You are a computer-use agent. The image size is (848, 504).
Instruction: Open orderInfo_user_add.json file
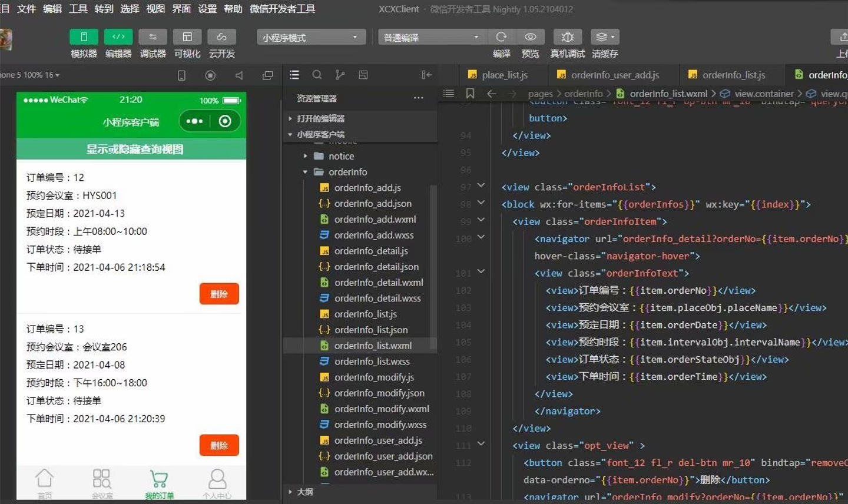383,456
